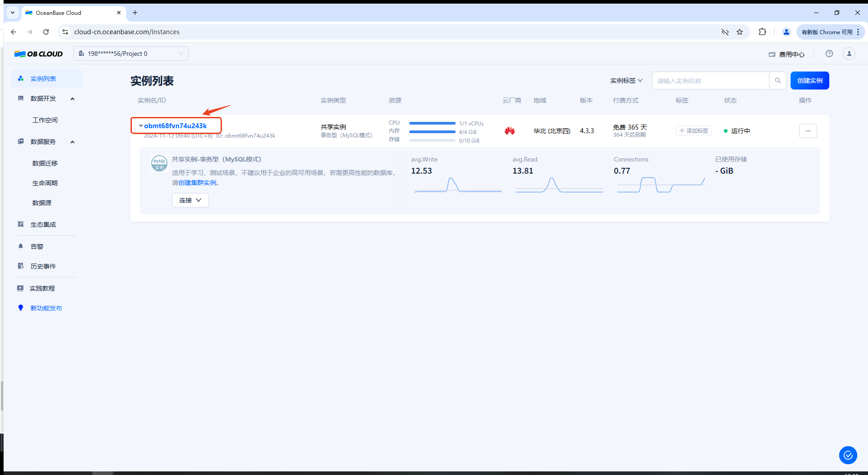The image size is (868, 475).
Task: Click the 创建实例 button
Action: click(810, 81)
